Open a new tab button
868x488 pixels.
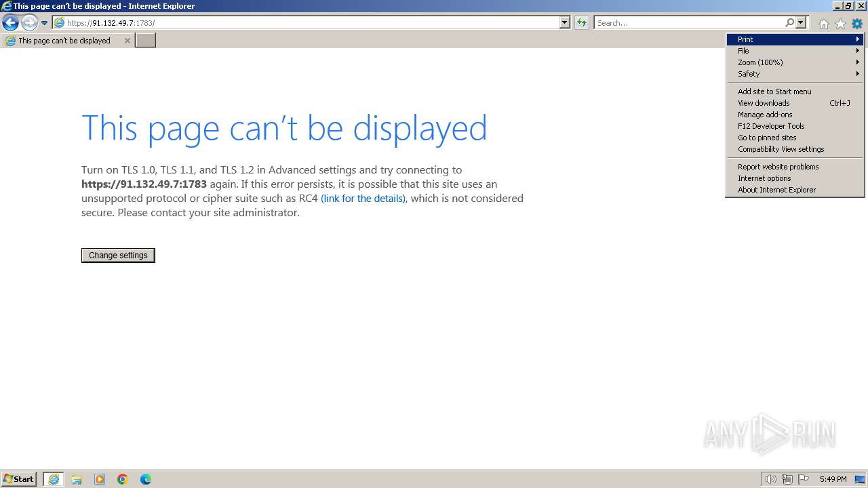146,41
